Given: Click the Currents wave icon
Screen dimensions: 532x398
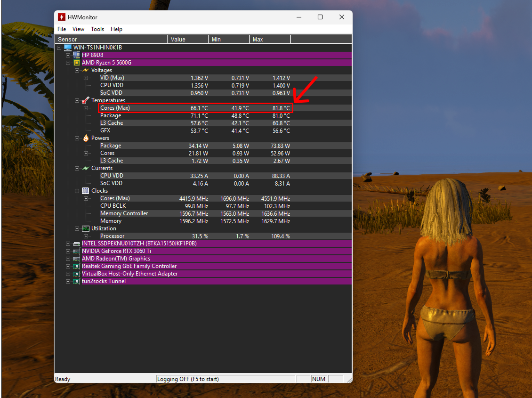Looking at the screenshot, I should pos(86,168).
